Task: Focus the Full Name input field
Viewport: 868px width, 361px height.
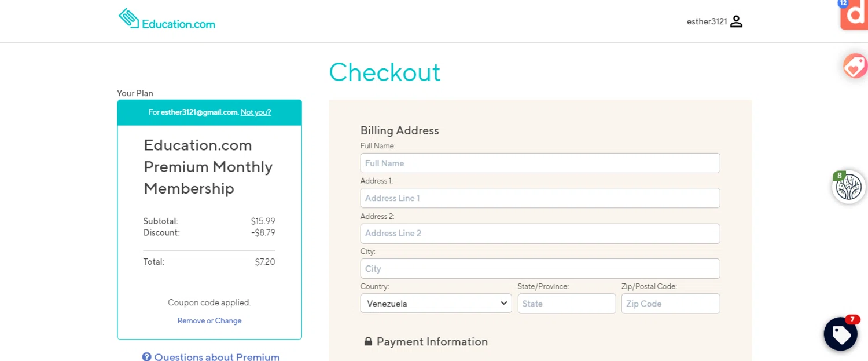Action: pyautogui.click(x=540, y=163)
